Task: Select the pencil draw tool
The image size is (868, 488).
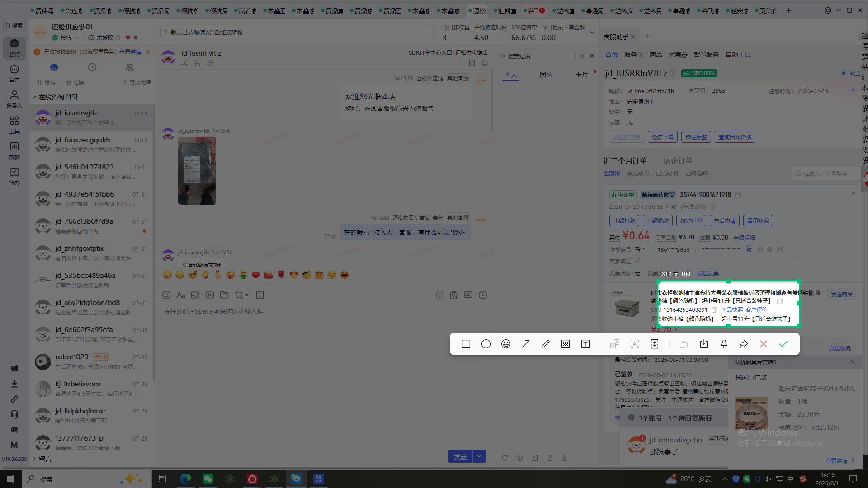Action: coord(546,344)
